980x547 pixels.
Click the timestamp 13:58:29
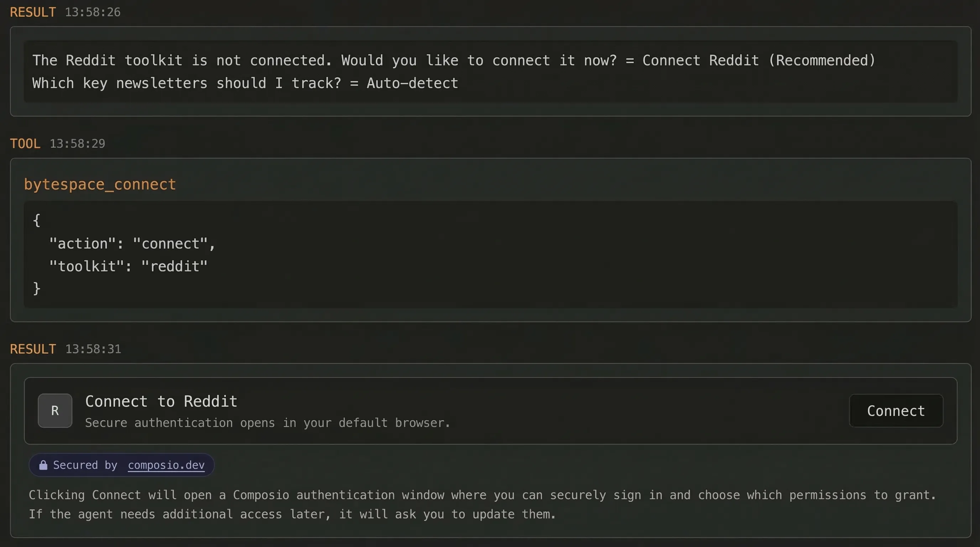point(77,143)
